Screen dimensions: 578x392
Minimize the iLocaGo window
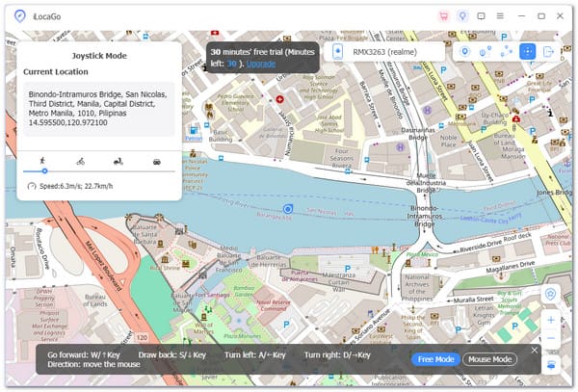click(521, 16)
